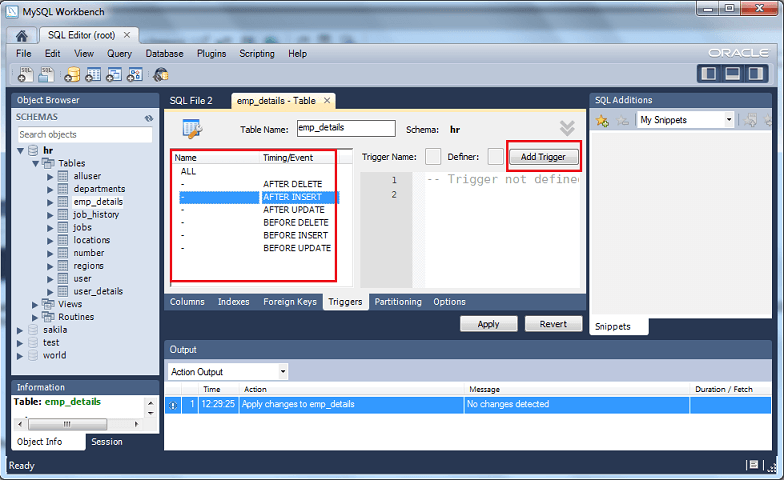The height and width of the screenshot is (480, 784).
Task: Expand the Routines node
Action: (x=34, y=317)
